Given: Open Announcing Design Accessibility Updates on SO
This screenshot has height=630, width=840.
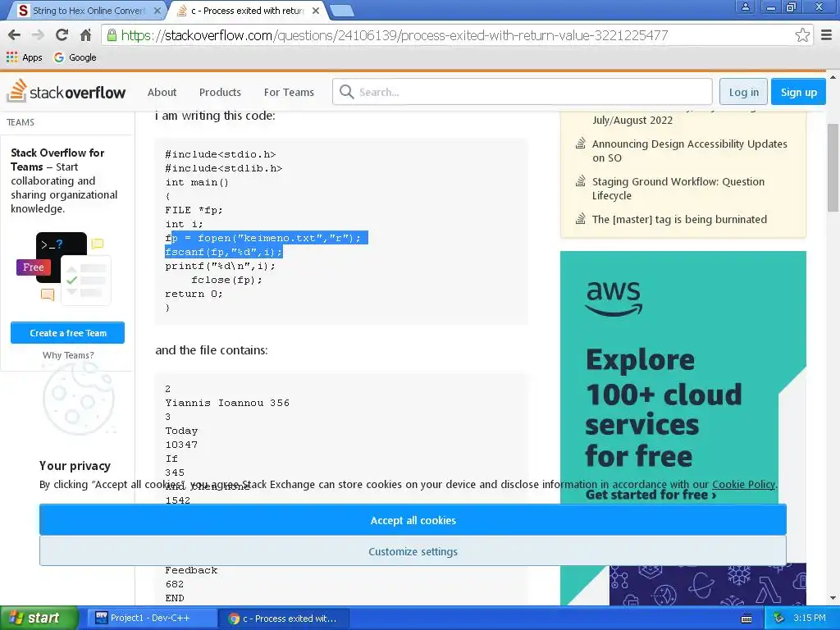Looking at the screenshot, I should (x=689, y=151).
